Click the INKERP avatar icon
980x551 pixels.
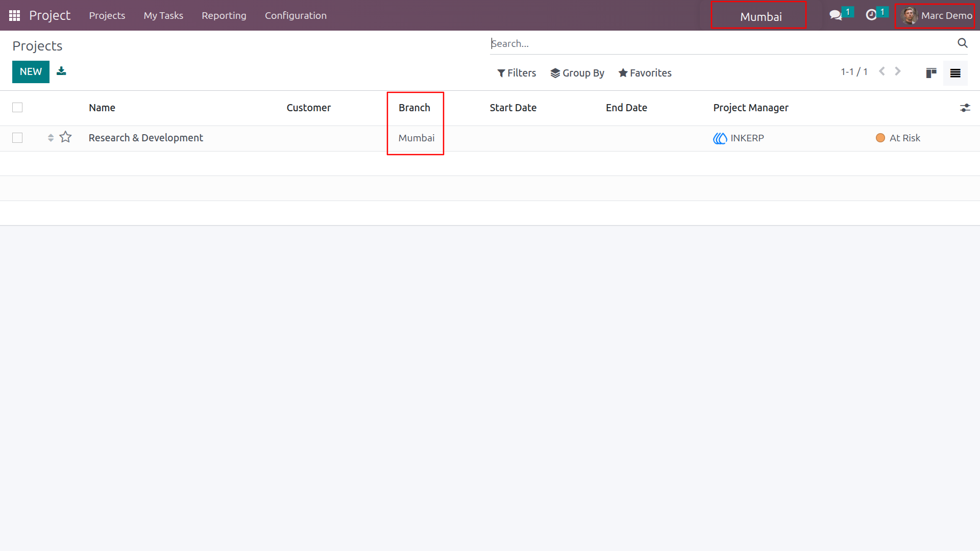[x=720, y=138]
